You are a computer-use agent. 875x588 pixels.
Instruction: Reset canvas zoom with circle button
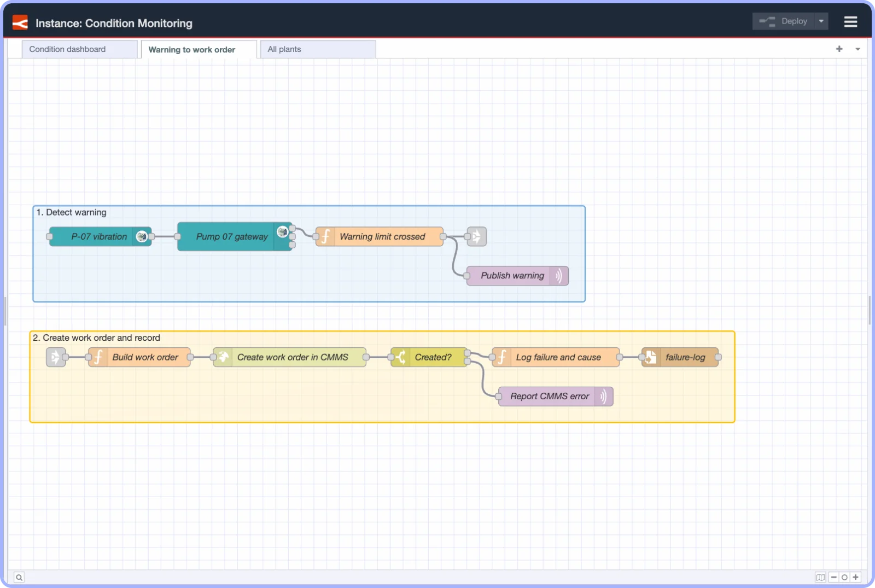(844, 577)
